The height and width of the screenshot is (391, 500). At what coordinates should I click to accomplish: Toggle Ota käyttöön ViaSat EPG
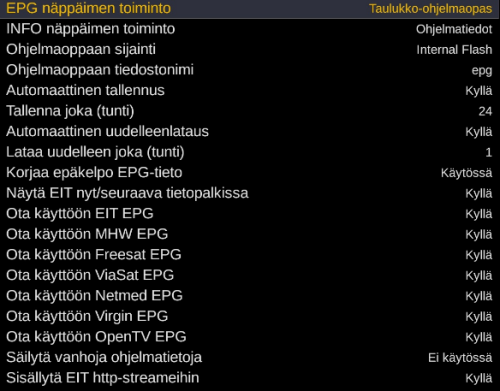click(250, 275)
